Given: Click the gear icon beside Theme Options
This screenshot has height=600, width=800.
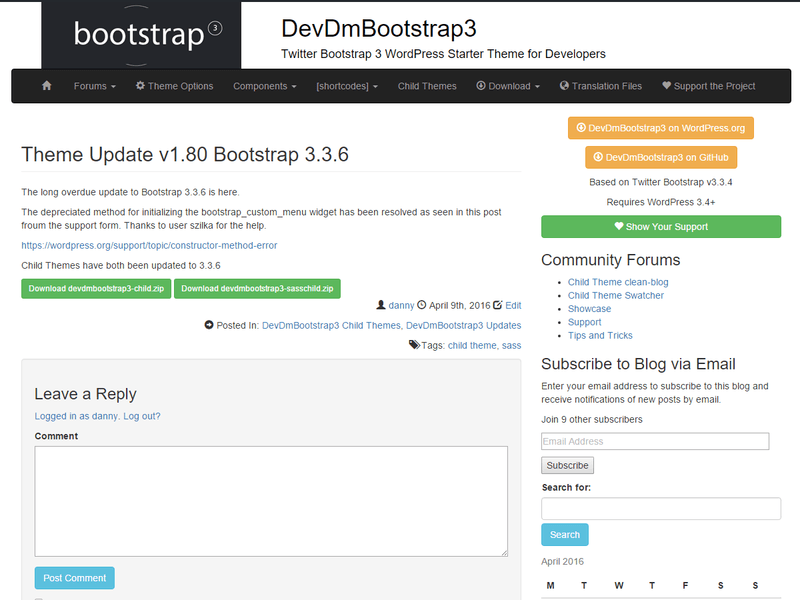Looking at the screenshot, I should click(x=140, y=86).
